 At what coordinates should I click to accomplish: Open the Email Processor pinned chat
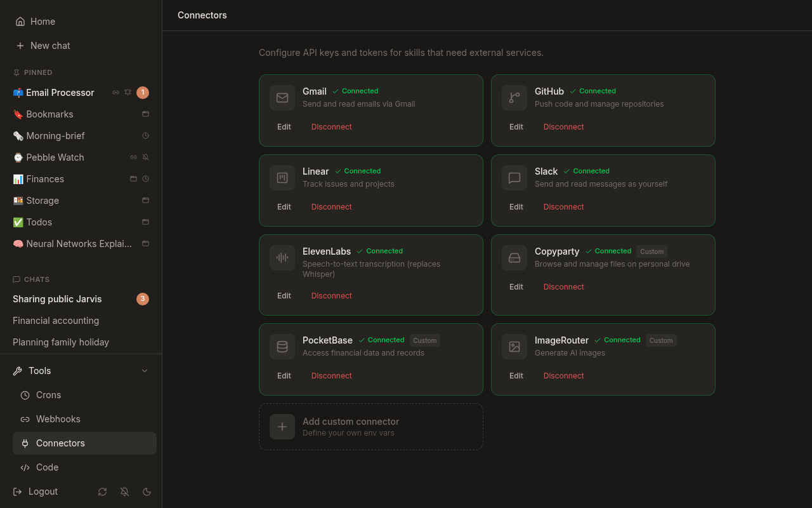point(81,93)
